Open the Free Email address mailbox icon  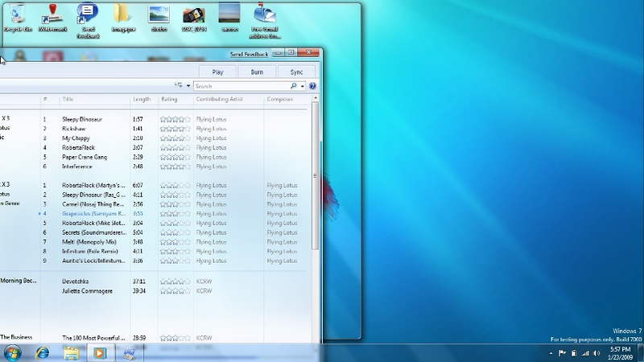[x=265, y=21]
